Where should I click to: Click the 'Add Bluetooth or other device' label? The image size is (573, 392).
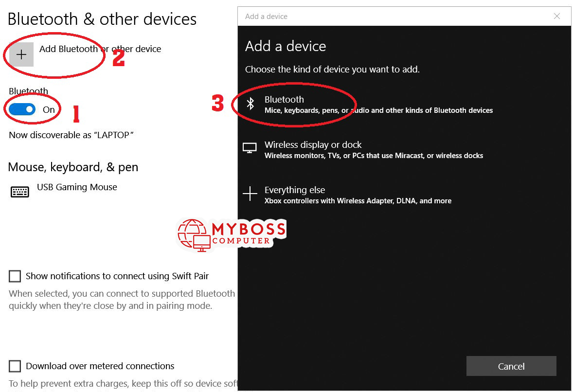[x=100, y=49]
